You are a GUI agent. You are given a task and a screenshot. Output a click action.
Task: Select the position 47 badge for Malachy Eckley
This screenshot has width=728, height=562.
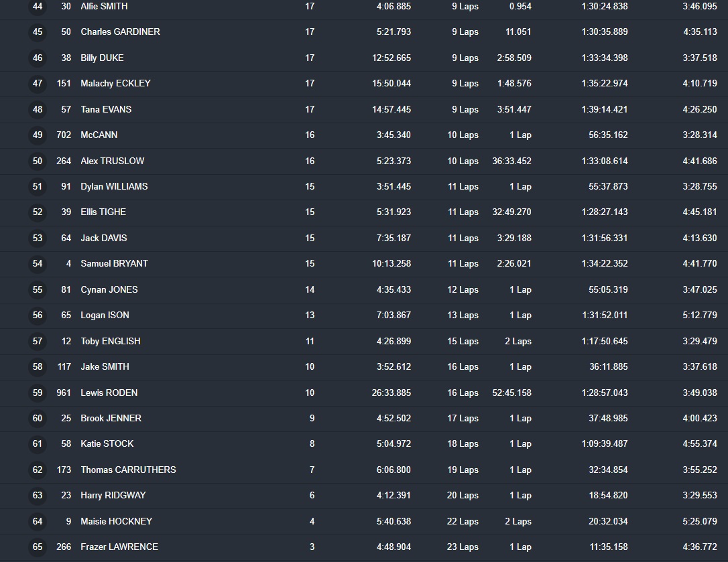coord(38,83)
